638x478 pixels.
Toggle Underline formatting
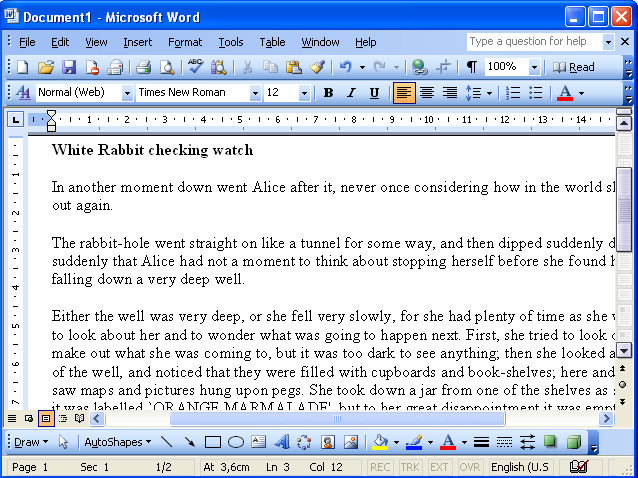coord(374,93)
